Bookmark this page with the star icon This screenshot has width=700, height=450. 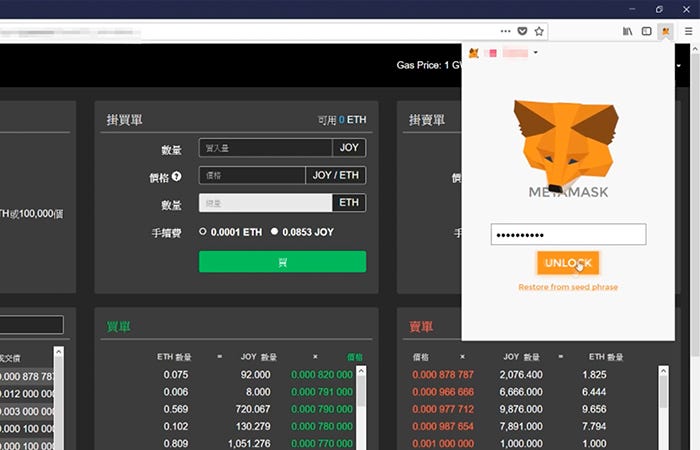coord(539,31)
